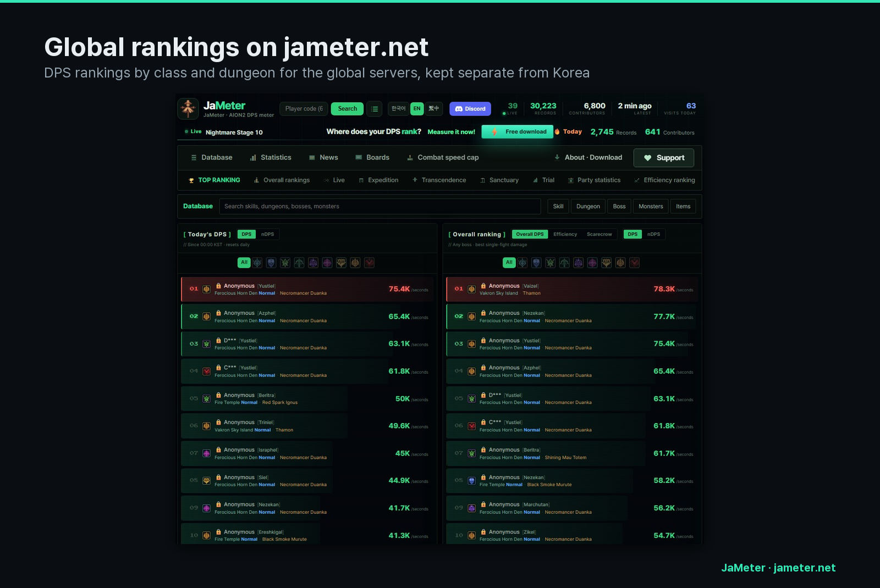Open the Boards section
The height and width of the screenshot is (588, 880).
[x=372, y=158]
